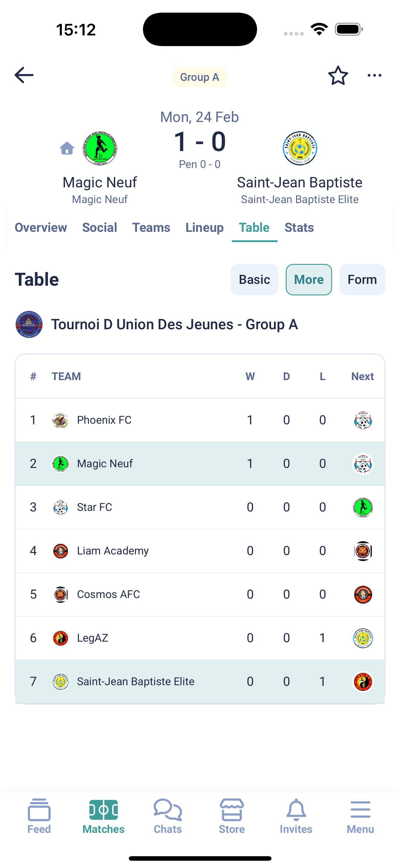This screenshot has height=868, width=400.
Task: Tap the Saint-Jean Baptiste crest in header
Action: 300,148
